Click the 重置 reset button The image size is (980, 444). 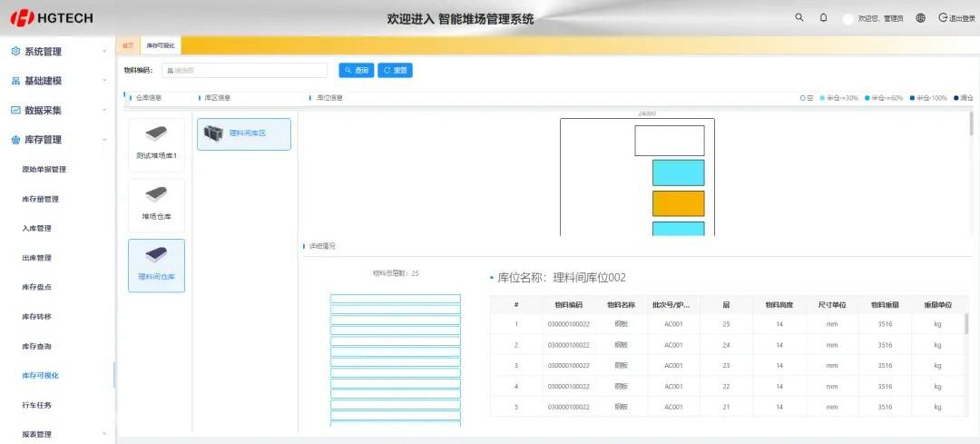(396, 70)
